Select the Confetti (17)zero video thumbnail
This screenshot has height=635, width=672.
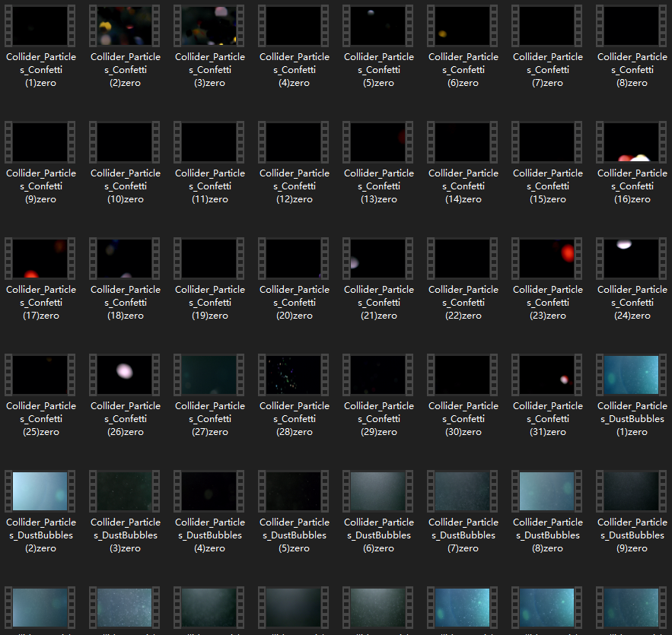[x=40, y=259]
